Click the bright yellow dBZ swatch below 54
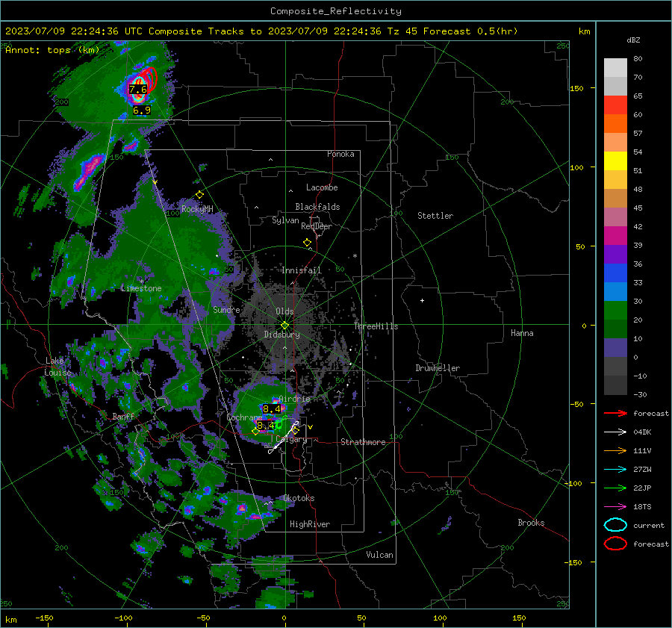Image resolution: width=672 pixels, height=628 pixels. pyautogui.click(x=615, y=161)
